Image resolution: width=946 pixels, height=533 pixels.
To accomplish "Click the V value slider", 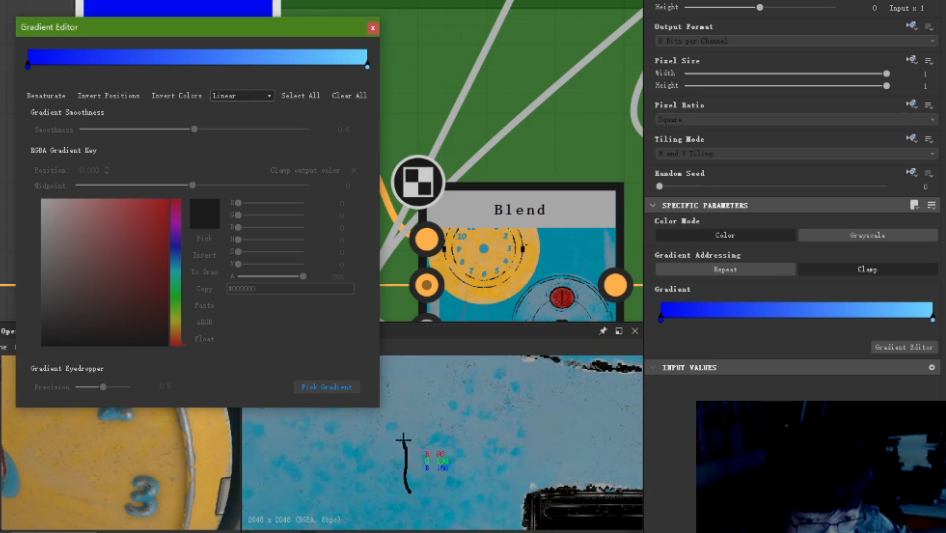I will 270,264.
